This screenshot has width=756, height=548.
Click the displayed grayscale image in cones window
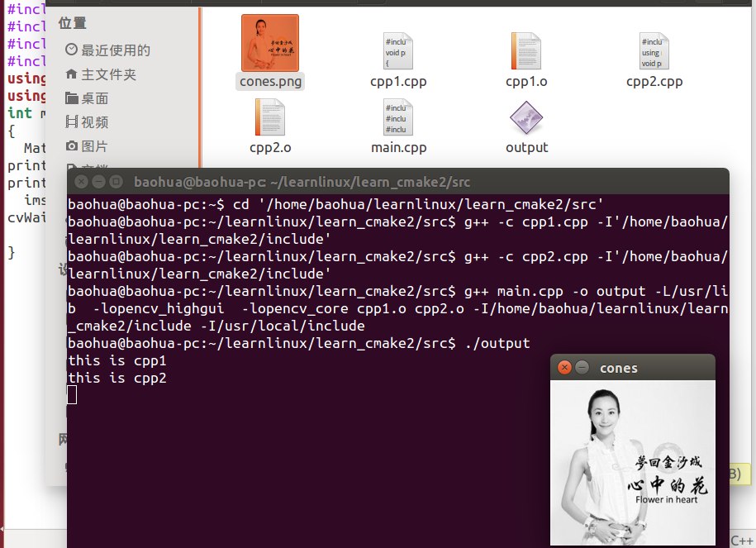pyautogui.click(x=633, y=463)
